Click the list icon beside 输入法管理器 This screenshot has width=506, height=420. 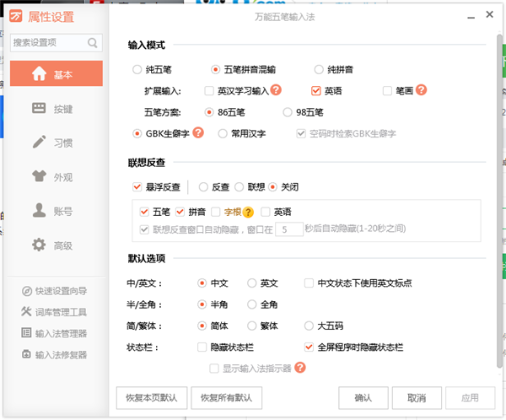pyautogui.click(x=26, y=332)
